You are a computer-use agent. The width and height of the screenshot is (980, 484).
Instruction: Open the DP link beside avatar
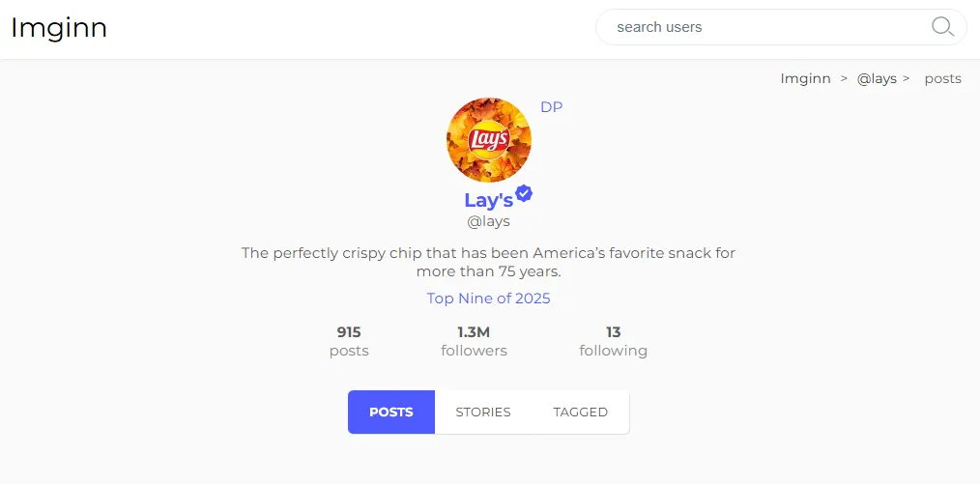point(551,107)
